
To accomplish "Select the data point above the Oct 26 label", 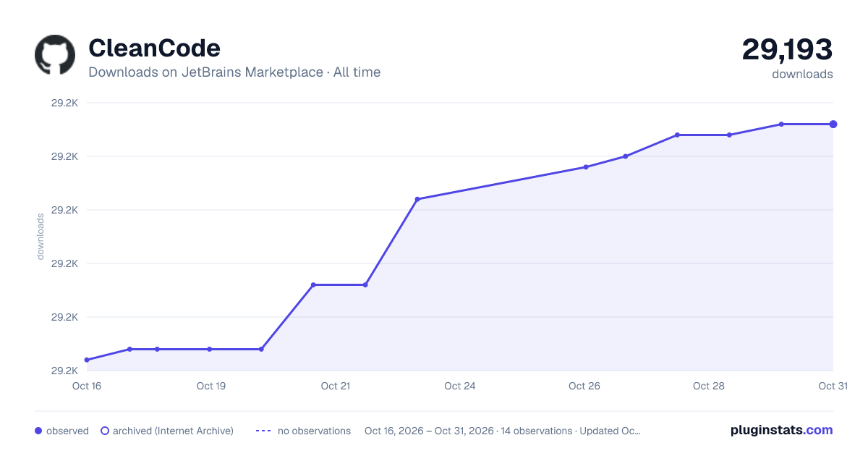I will point(586,167).
